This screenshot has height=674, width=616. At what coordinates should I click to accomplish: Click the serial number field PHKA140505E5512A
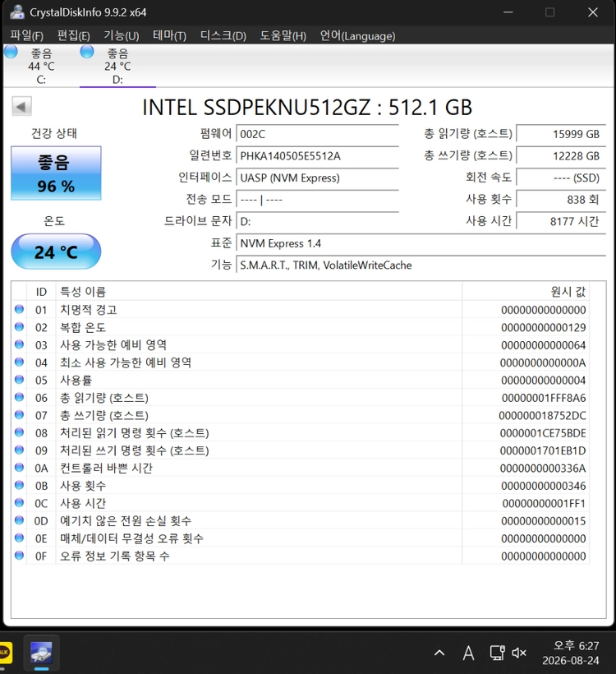[x=318, y=155]
